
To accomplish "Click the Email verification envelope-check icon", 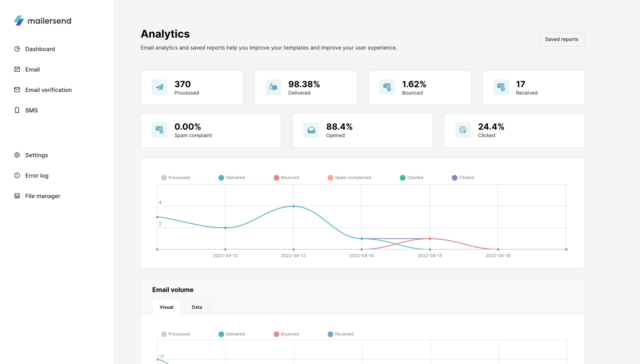I will click(x=17, y=90).
